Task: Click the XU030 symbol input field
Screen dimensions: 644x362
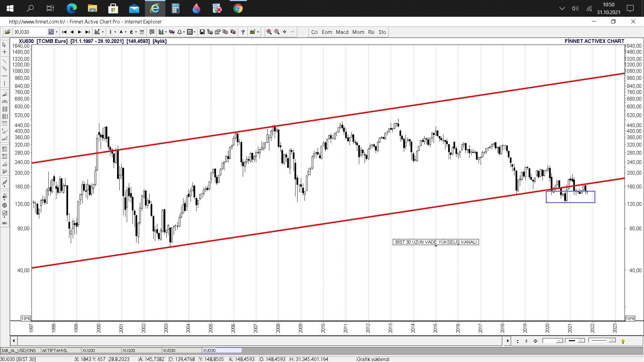Action: click(30, 32)
